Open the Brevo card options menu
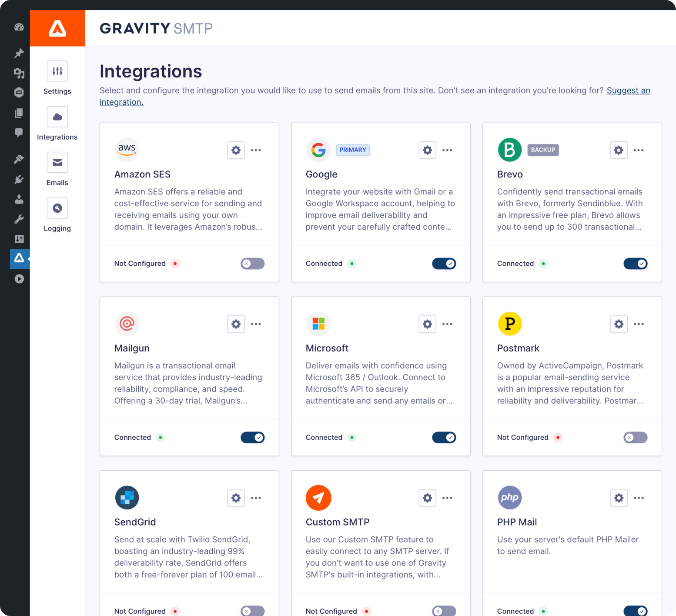Screen dimensions: 676x616 tap(639, 150)
